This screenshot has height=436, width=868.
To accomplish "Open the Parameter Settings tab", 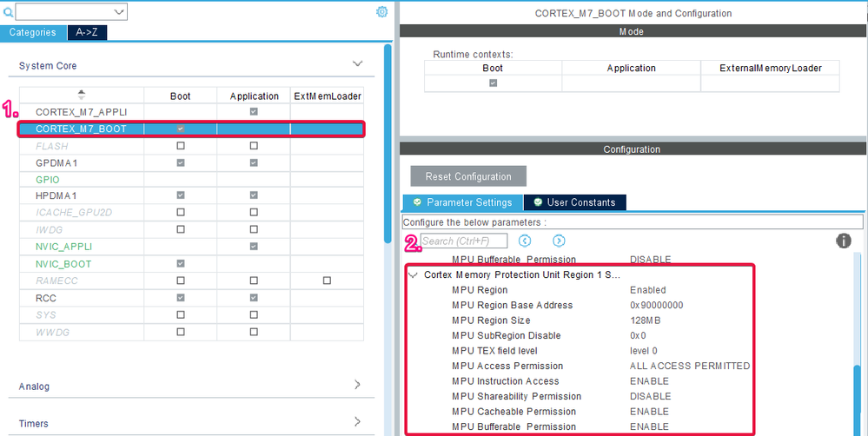I will tap(462, 202).
